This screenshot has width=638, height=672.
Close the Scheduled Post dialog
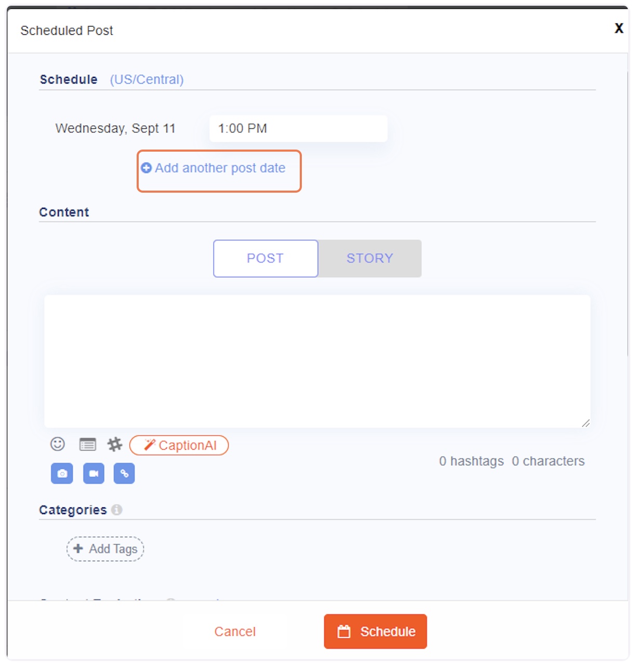point(619,29)
